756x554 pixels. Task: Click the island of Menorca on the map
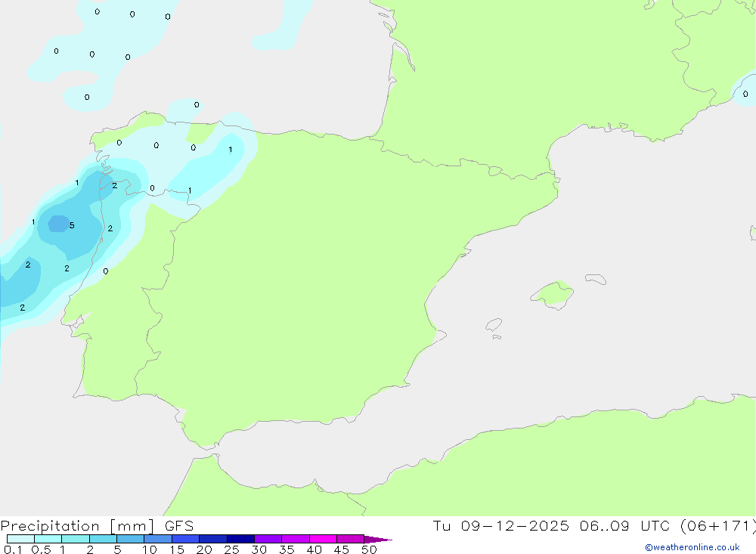(x=596, y=279)
